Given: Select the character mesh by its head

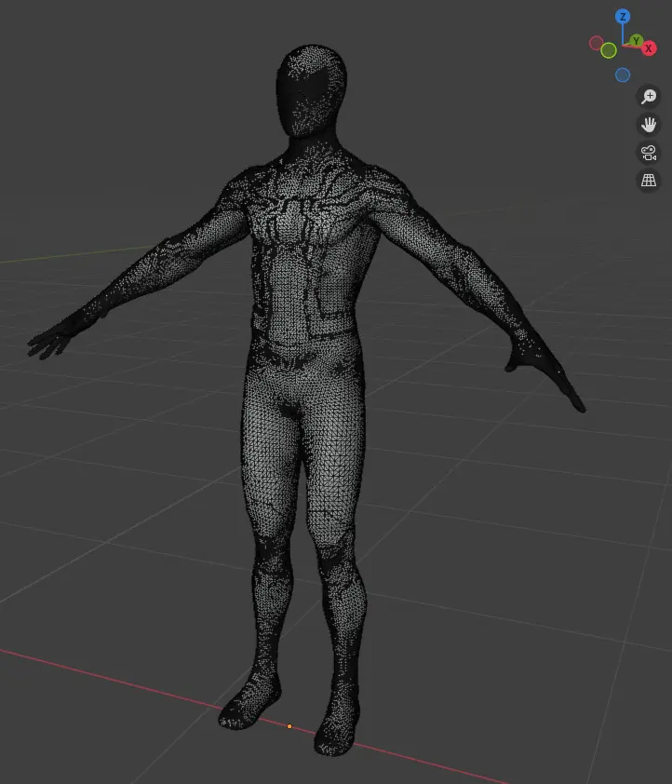Looking at the screenshot, I should click(311, 90).
